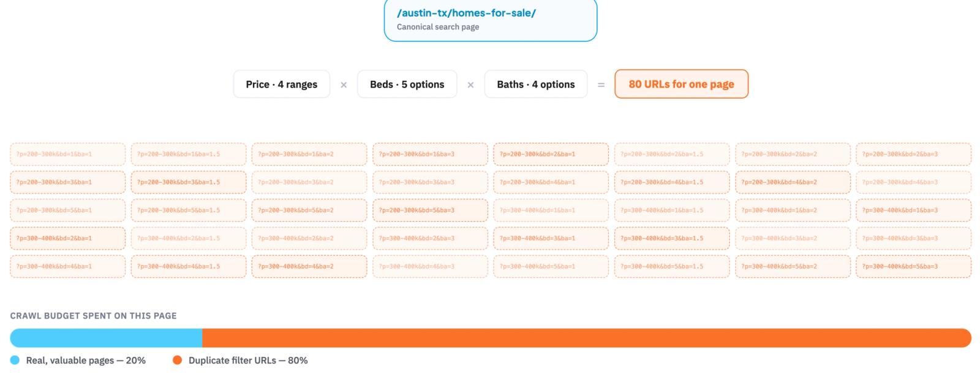Click URL tile ?p=200-300k&bd=5&ba=3

430,210
